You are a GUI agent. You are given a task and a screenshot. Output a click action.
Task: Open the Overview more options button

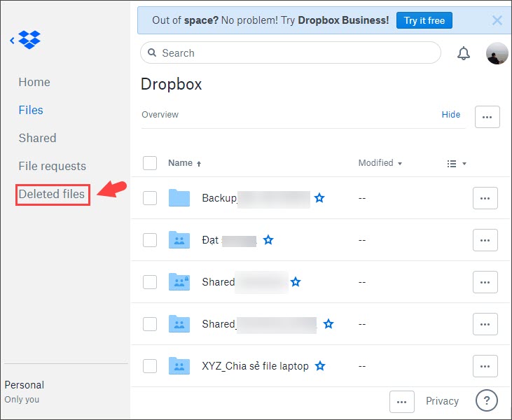coord(487,117)
